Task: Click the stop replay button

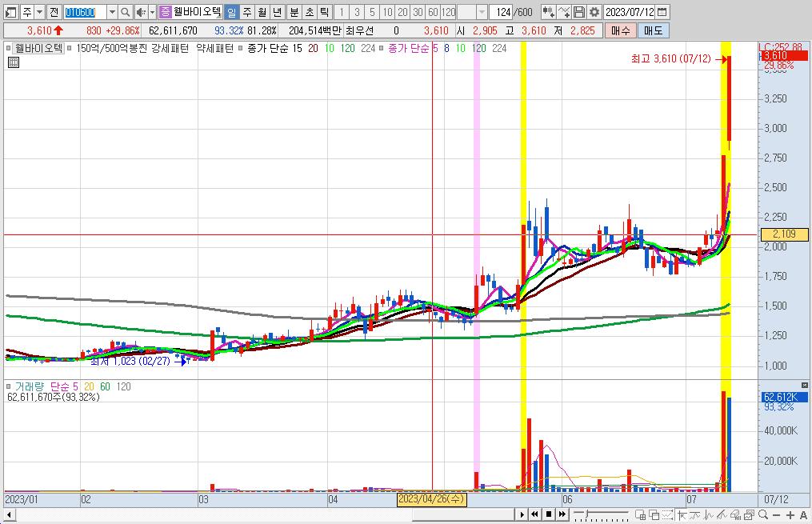Action: (549, 514)
